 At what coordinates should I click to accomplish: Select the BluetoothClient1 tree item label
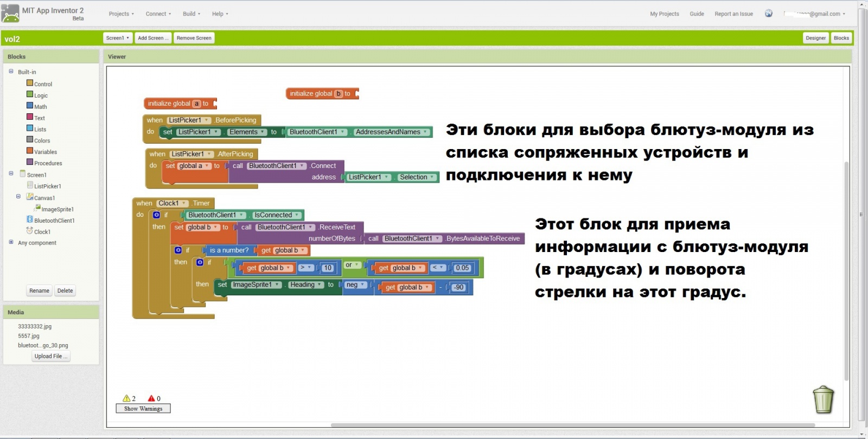click(54, 221)
